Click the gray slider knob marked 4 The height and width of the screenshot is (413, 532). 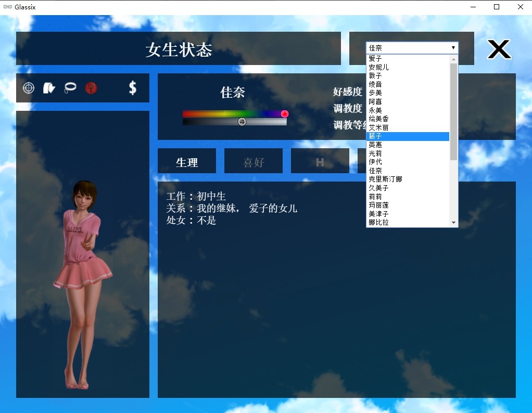coord(242,122)
